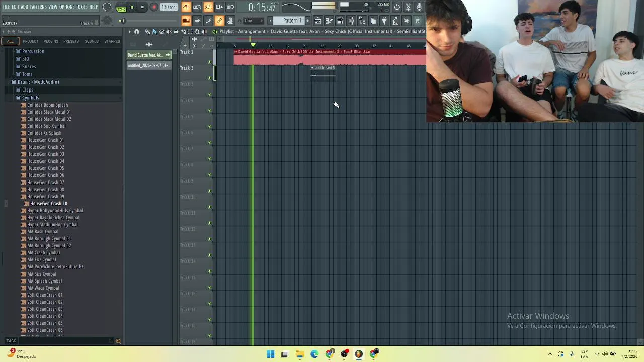Toggle overdub recording icon
The image size is (644, 362).
coord(219,7)
